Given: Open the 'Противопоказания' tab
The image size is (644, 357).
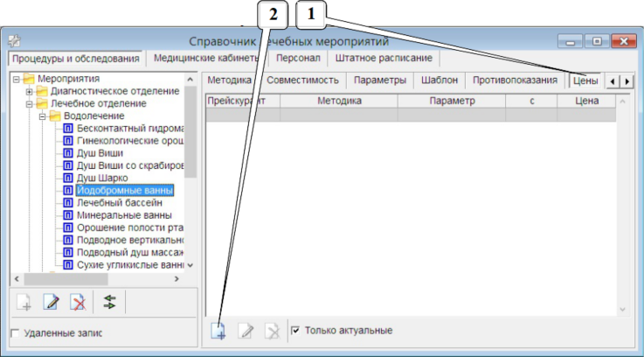Looking at the screenshot, I should [x=514, y=80].
